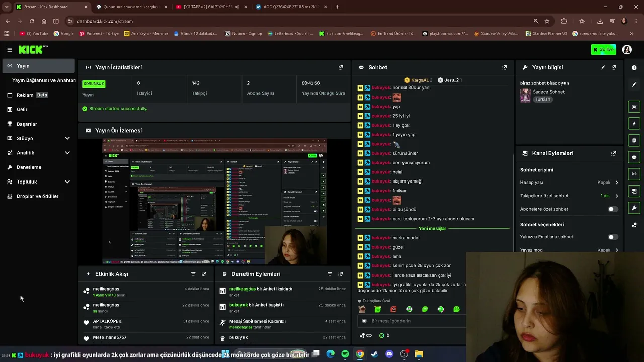Show more bookmarks with the overflow chevron
Viewport: 644px width, 362px height.
point(631,34)
